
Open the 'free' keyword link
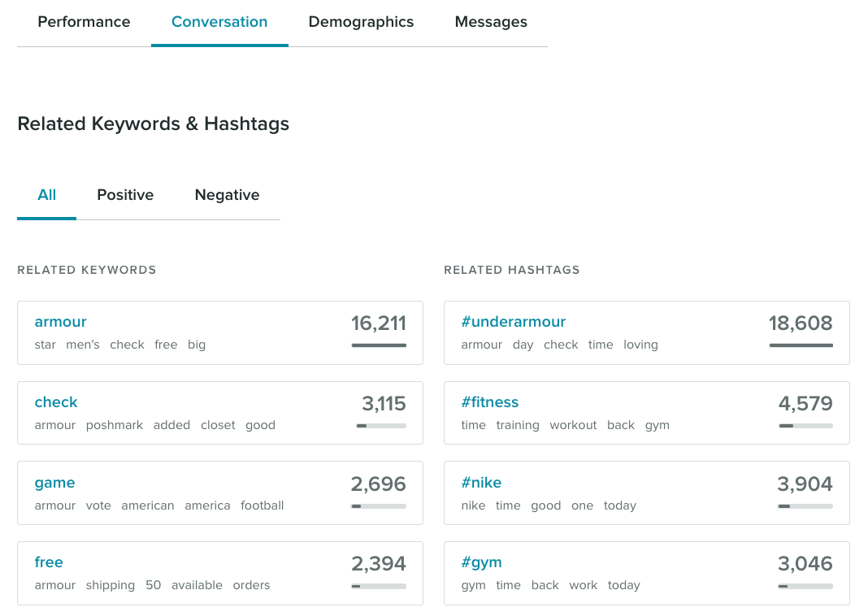coord(49,562)
